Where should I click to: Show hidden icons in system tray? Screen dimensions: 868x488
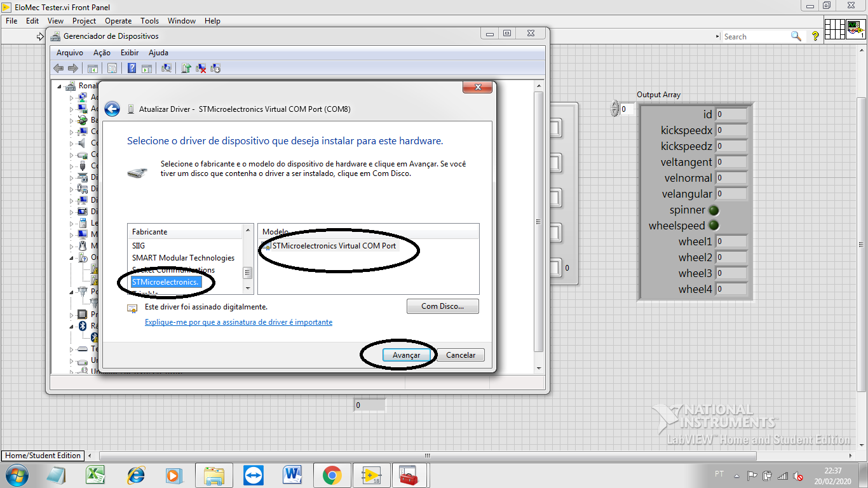[x=736, y=476]
